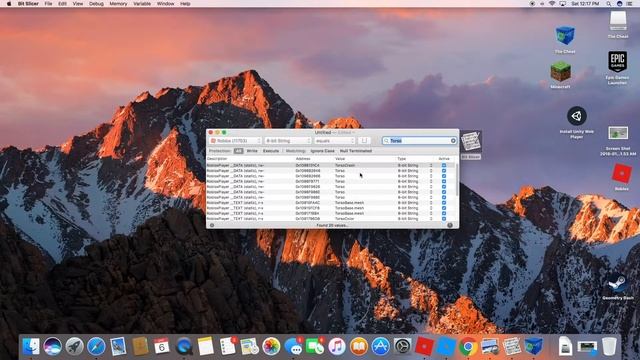Click the Active column header
This screenshot has width=640, height=360.
444,158
